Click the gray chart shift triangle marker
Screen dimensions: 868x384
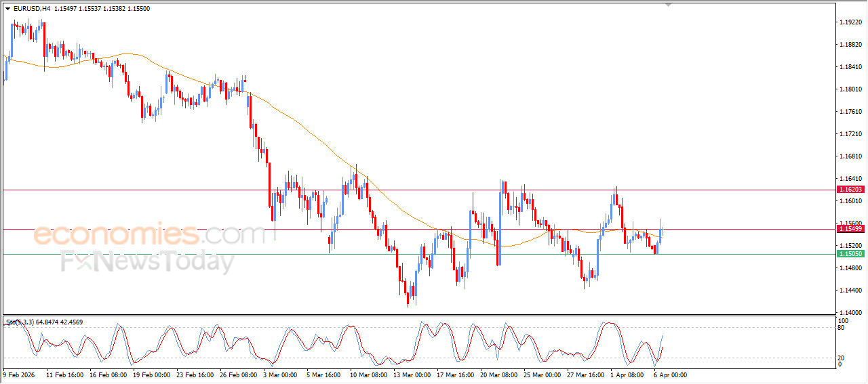coord(669,5)
